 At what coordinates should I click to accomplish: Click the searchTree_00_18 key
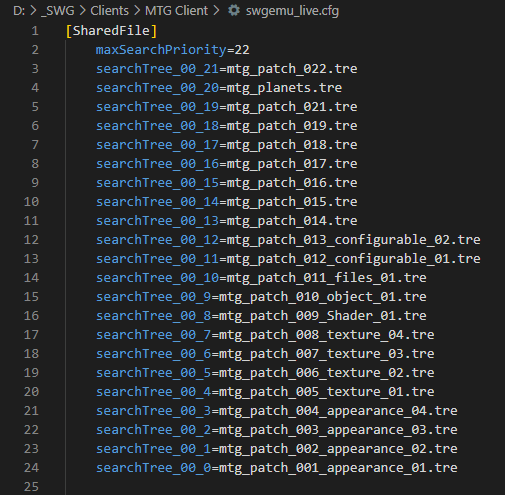[x=157, y=126]
